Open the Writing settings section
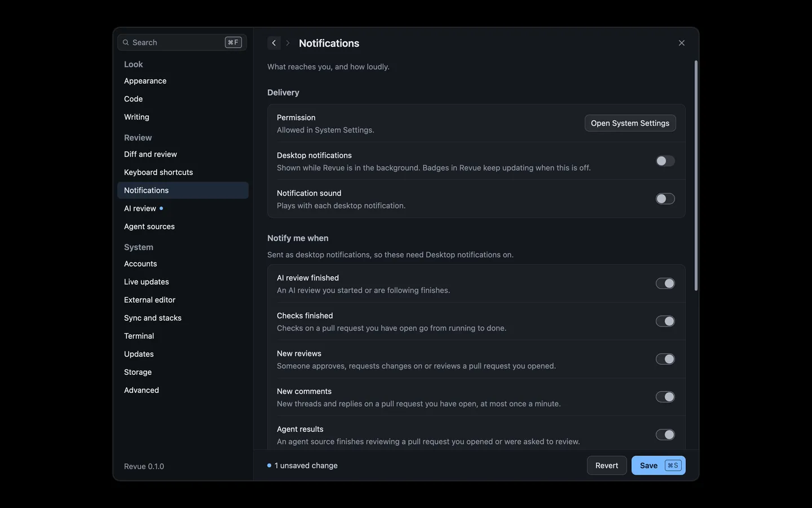This screenshot has width=812, height=508. 183,117
